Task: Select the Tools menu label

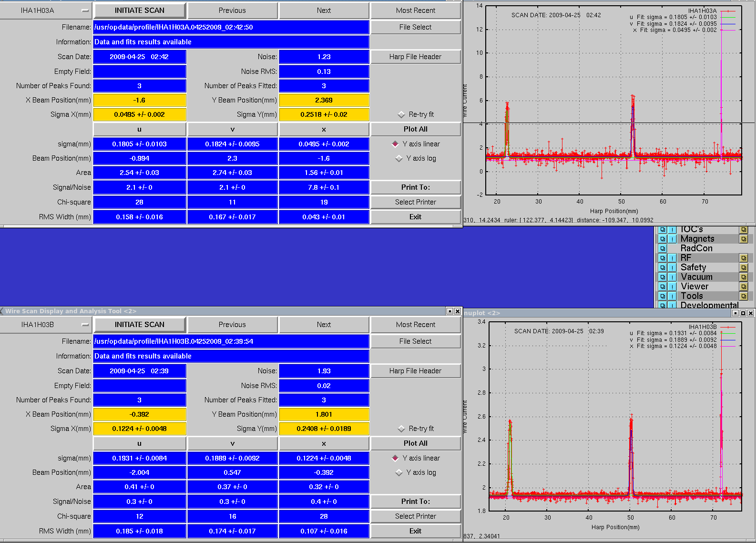Action: 692,296
